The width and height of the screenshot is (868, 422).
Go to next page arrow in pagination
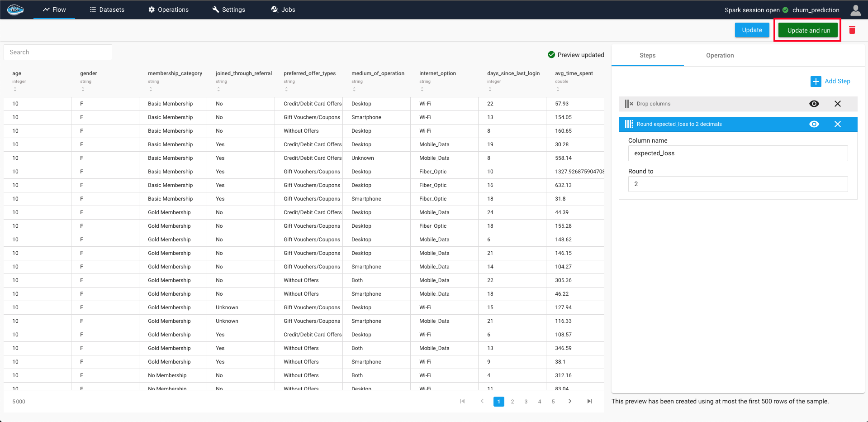pos(570,401)
